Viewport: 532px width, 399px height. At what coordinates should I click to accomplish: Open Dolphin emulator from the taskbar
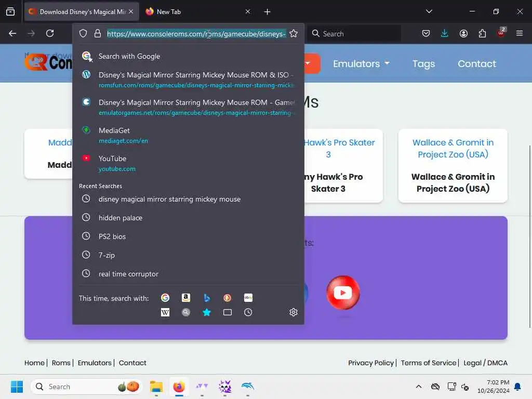tap(248, 387)
